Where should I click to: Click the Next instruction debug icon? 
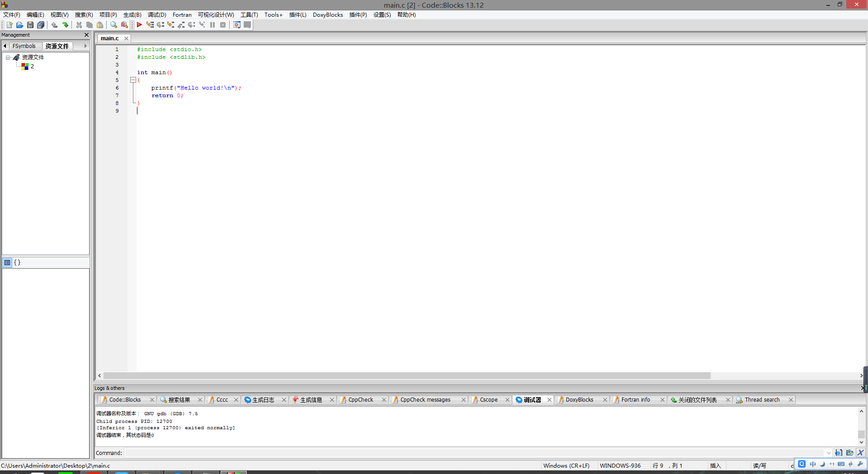click(x=192, y=25)
